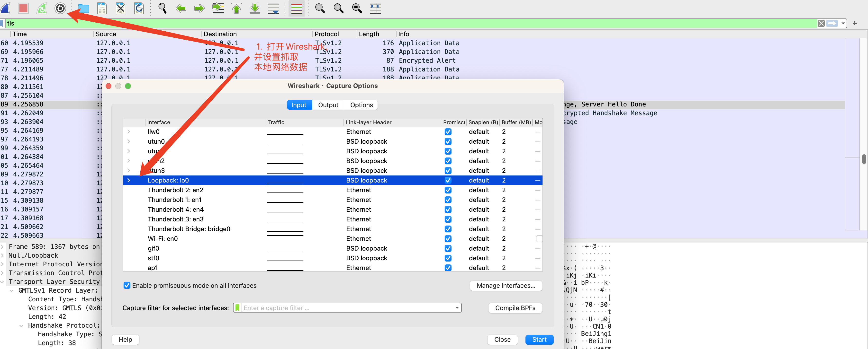Viewport: 868px width, 349px height.
Task: Find a packet with magnifier icon
Action: click(163, 8)
